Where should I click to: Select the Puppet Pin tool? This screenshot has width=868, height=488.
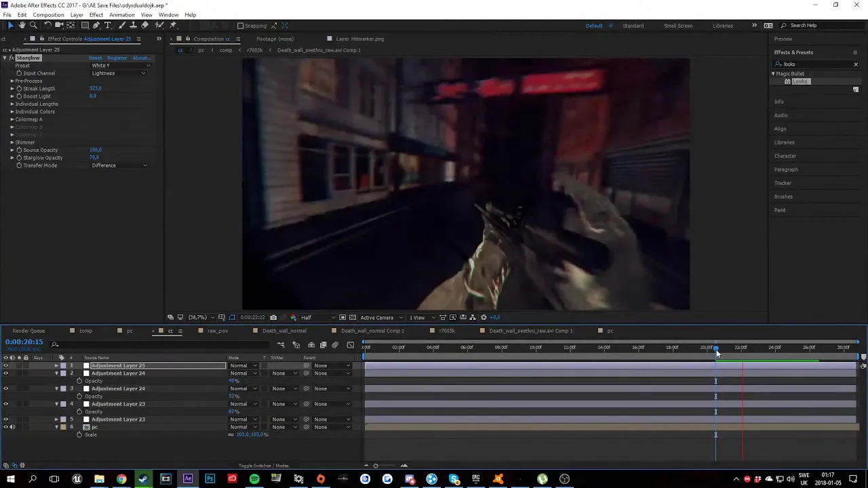pos(173,25)
